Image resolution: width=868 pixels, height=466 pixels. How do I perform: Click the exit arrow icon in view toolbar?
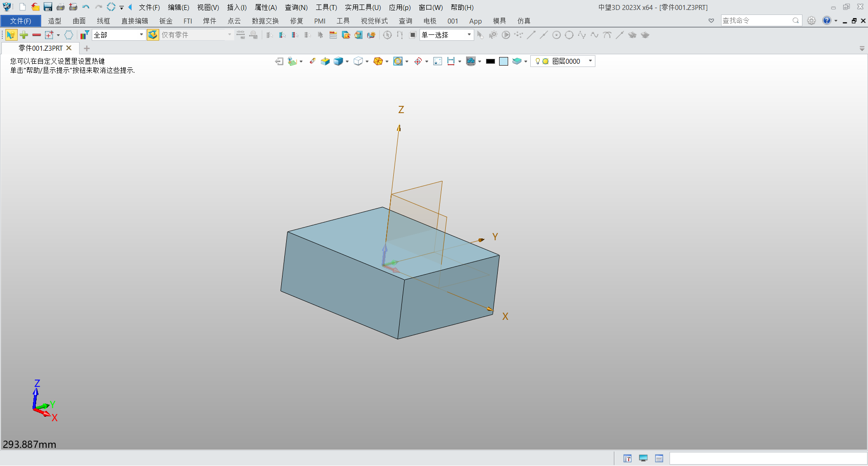279,62
